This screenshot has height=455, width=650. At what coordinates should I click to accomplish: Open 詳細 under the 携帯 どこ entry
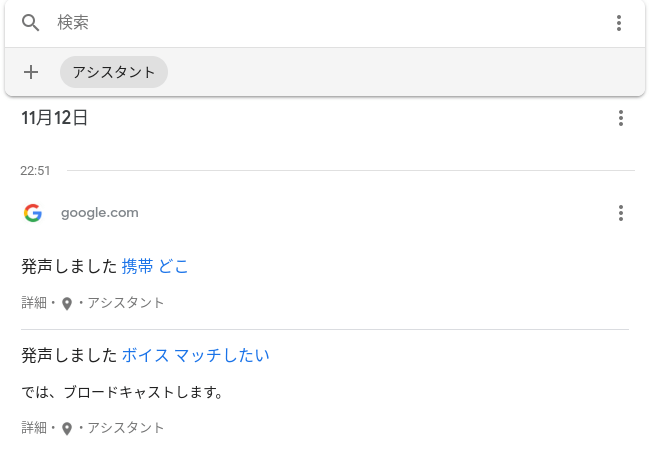[34, 303]
